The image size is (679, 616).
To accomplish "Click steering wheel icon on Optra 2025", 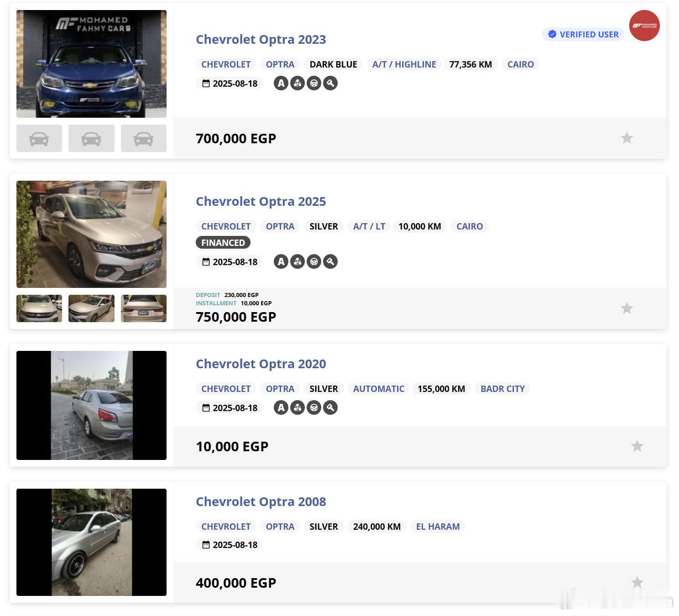I will 314,261.
